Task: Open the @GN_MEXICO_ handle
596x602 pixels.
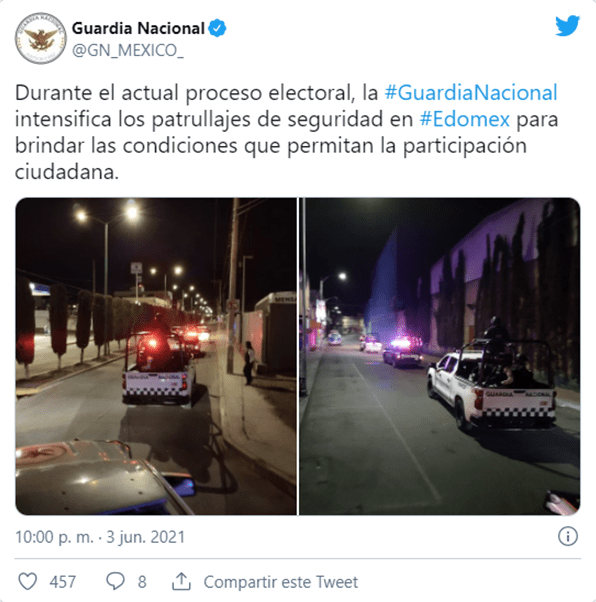Action: click(128, 50)
